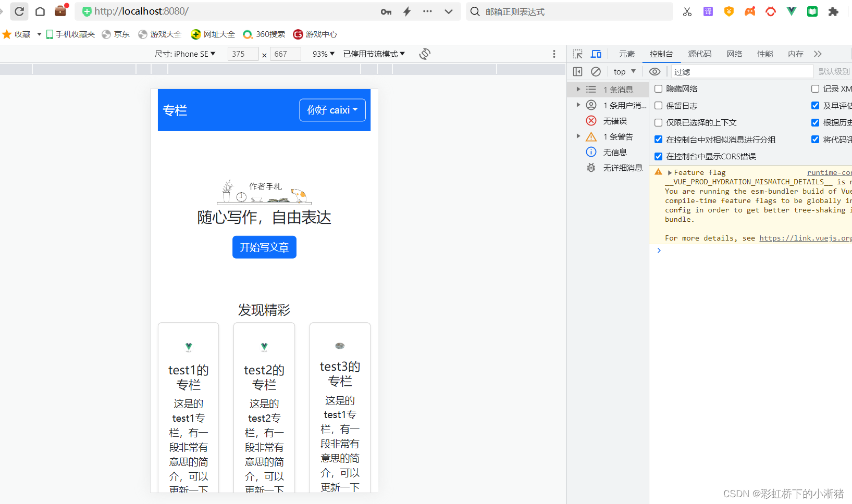This screenshot has width=852, height=504.
Task: Select the inspect element tool icon
Action: [x=577, y=54]
